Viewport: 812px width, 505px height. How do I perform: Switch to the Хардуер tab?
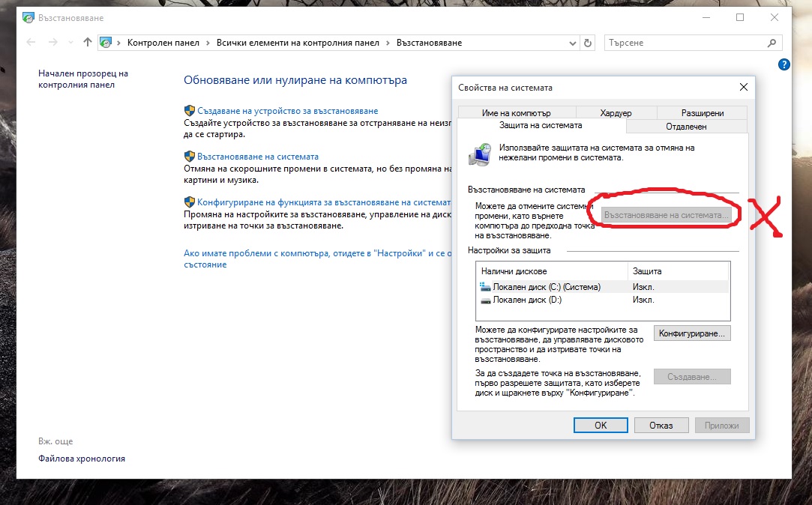click(616, 113)
